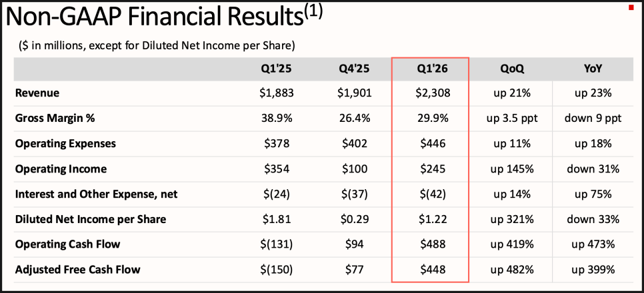Click the small red square in top-right corner
Viewport: 644px width, 293px height.
coord(631,7)
